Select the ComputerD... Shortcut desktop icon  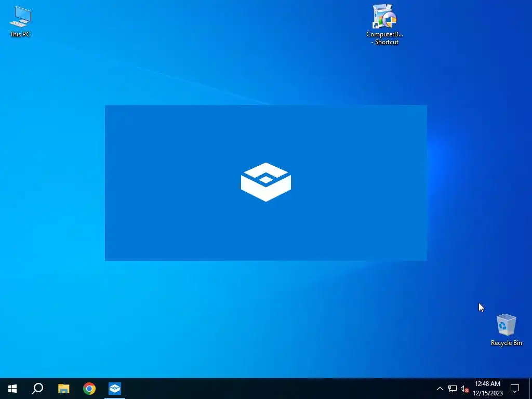(x=384, y=24)
